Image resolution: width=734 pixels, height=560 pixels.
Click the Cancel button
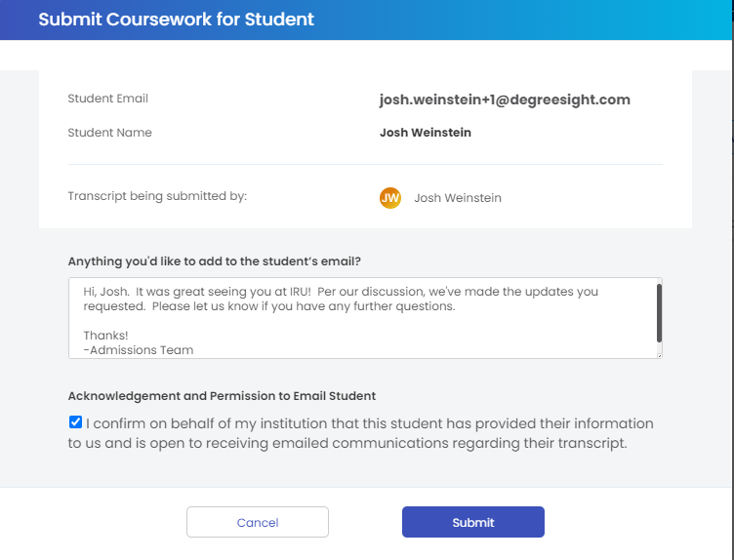pyautogui.click(x=258, y=523)
